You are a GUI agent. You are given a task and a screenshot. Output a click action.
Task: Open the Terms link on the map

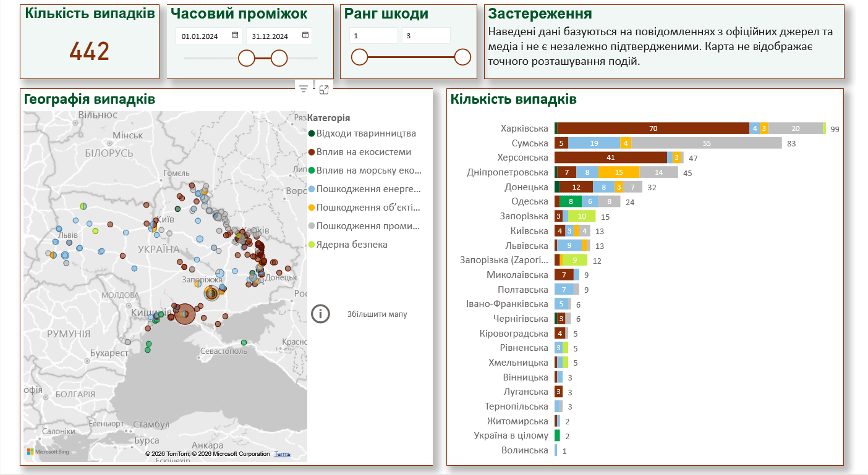coord(282,454)
